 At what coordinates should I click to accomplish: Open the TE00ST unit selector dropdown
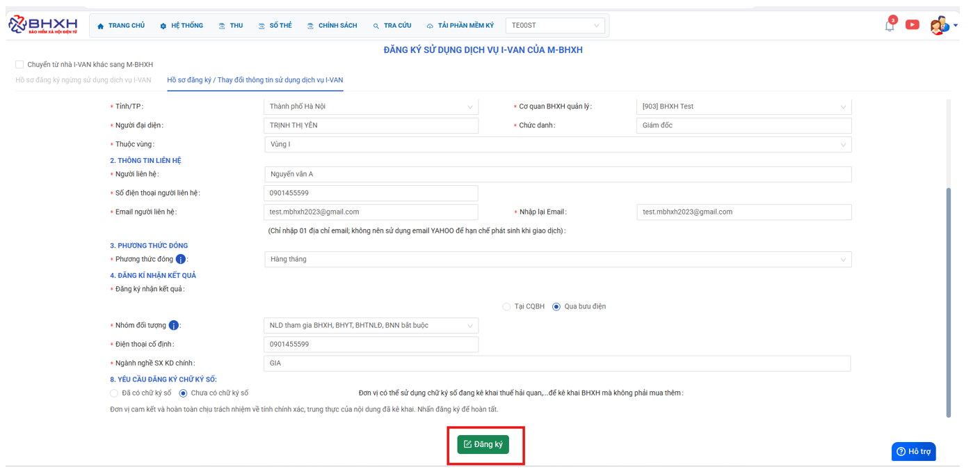(555, 26)
